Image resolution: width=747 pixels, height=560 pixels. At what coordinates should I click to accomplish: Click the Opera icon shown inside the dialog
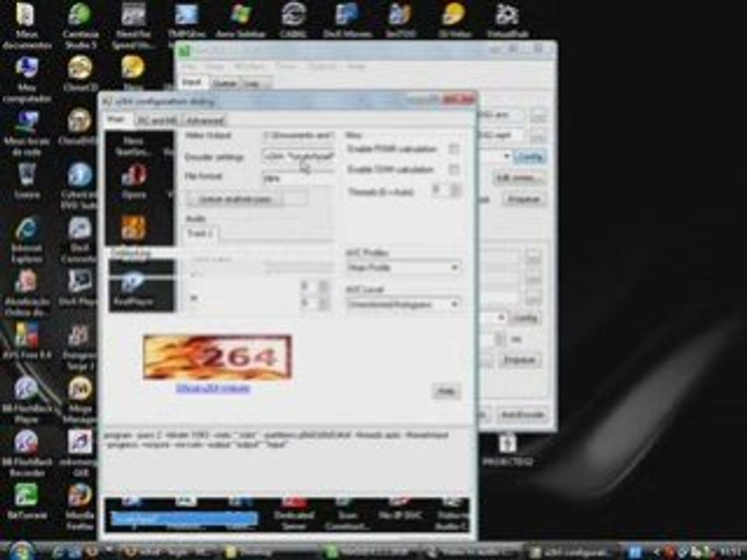(134, 181)
